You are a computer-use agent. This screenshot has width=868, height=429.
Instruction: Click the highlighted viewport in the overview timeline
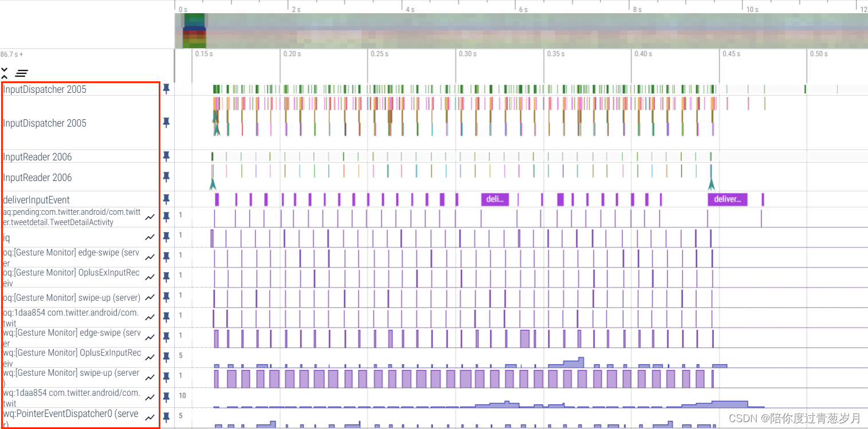click(x=194, y=30)
